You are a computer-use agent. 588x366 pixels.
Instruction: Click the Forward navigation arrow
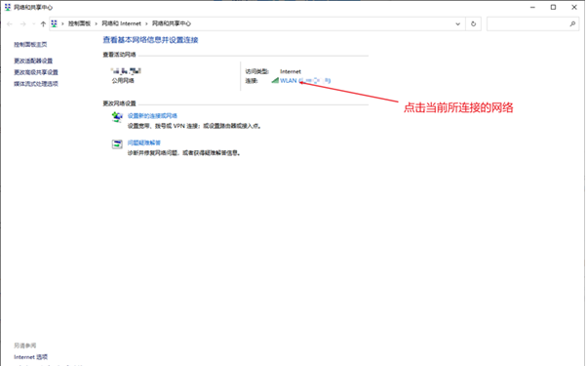tap(22, 23)
